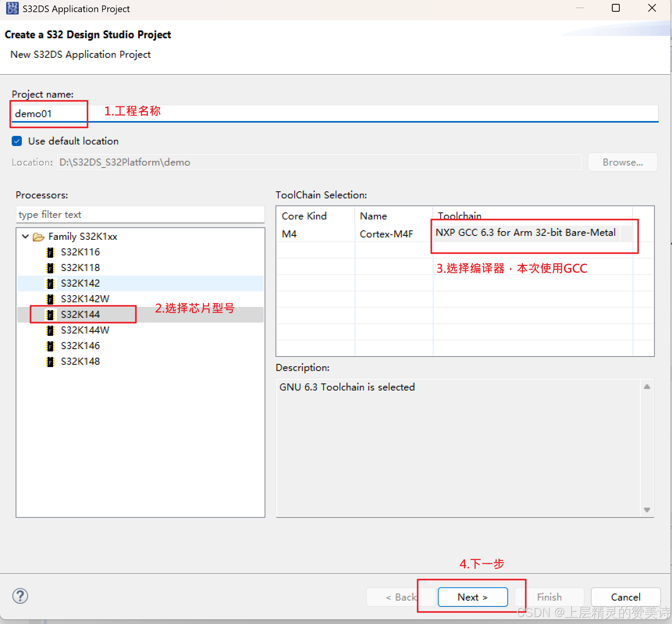
Task: Click the Family S32K1xx folder icon
Action: (38, 237)
